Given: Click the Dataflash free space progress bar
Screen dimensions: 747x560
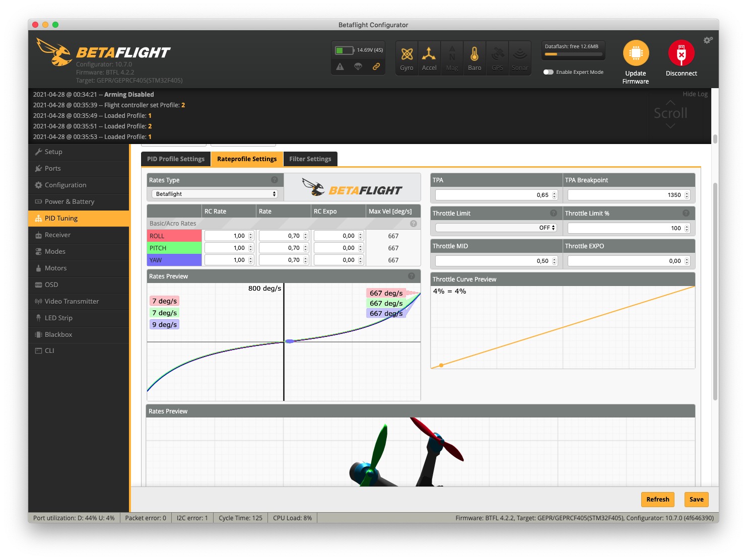Looking at the screenshot, I should click(x=573, y=54).
